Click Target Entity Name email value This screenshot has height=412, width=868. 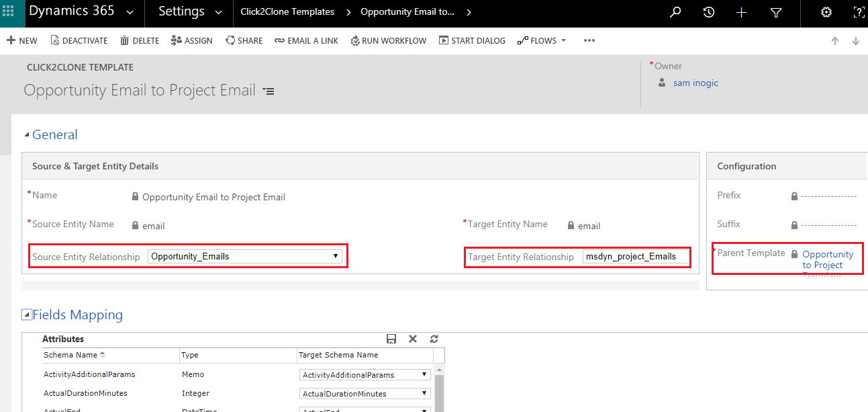(589, 226)
